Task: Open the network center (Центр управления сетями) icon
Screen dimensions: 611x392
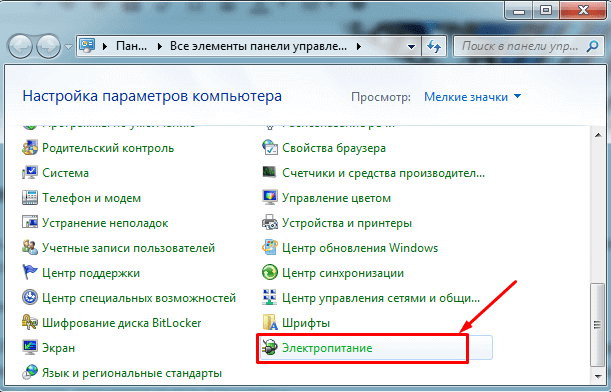Action: 270,298
